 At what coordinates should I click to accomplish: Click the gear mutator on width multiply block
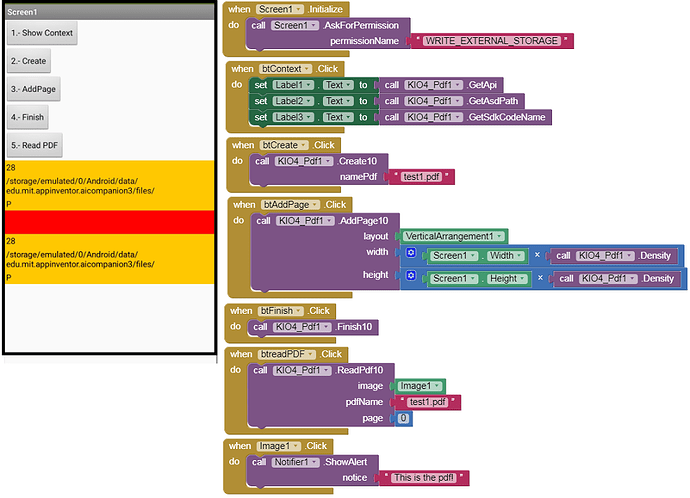click(411, 253)
